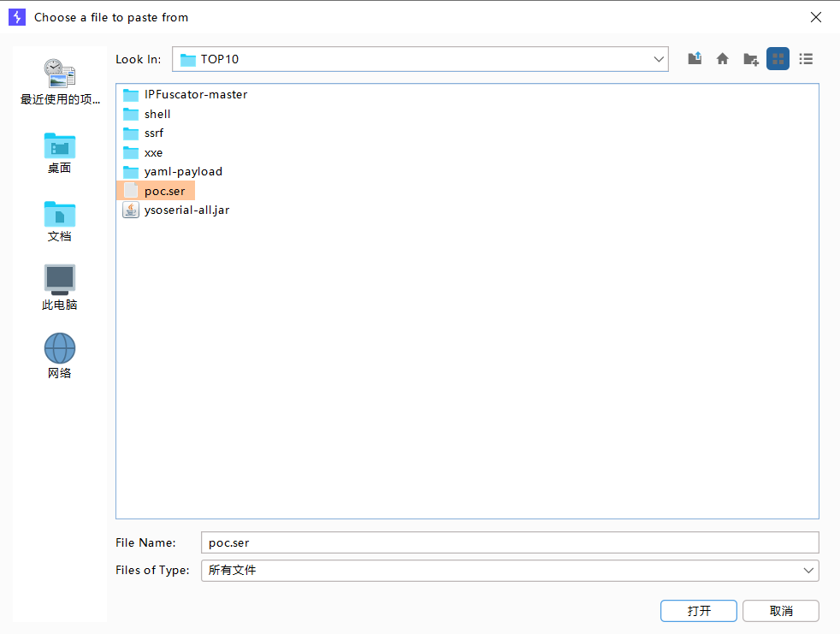The height and width of the screenshot is (634, 840).
Task: Select the IPFuscator-master folder
Action: (x=195, y=94)
